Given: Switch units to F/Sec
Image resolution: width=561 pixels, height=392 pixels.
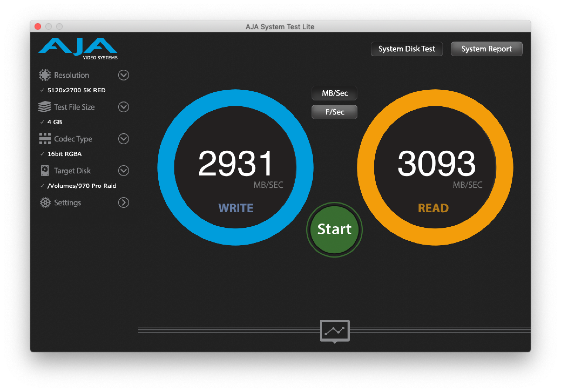Looking at the screenshot, I should (334, 112).
